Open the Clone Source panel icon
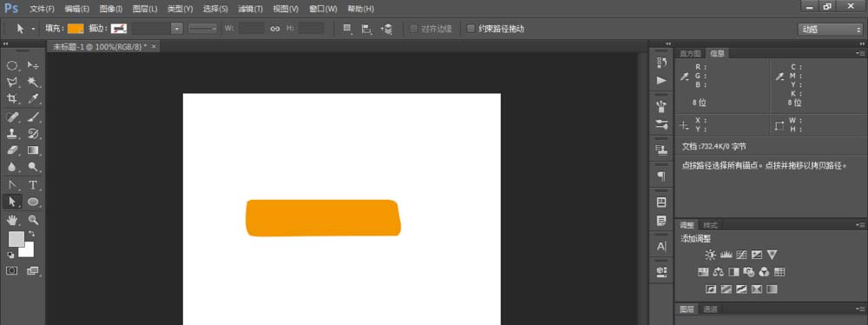The height and width of the screenshot is (325, 868). (x=661, y=149)
